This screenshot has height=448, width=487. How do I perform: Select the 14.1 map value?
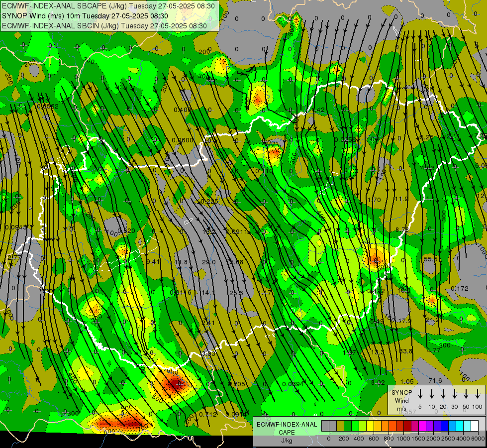pyautogui.click(x=208, y=293)
